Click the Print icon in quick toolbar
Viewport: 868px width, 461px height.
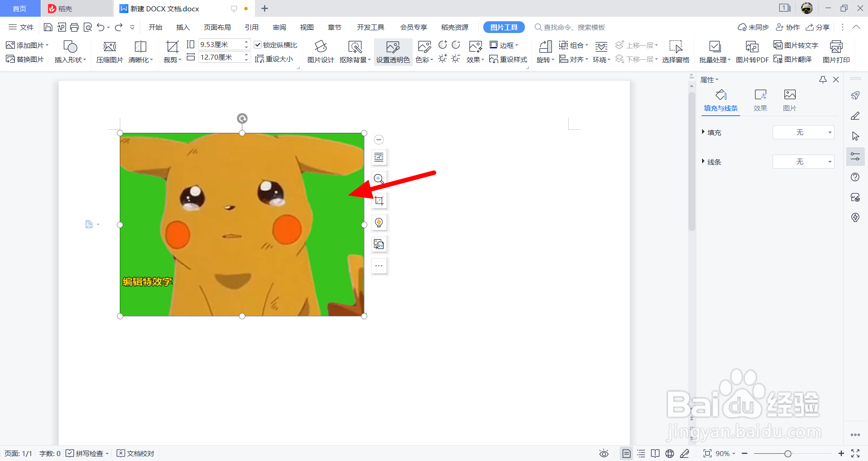[75, 28]
